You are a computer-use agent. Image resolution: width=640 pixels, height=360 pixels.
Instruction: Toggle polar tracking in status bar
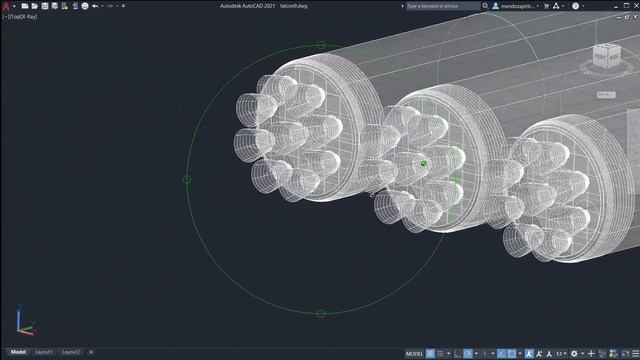coord(468,353)
